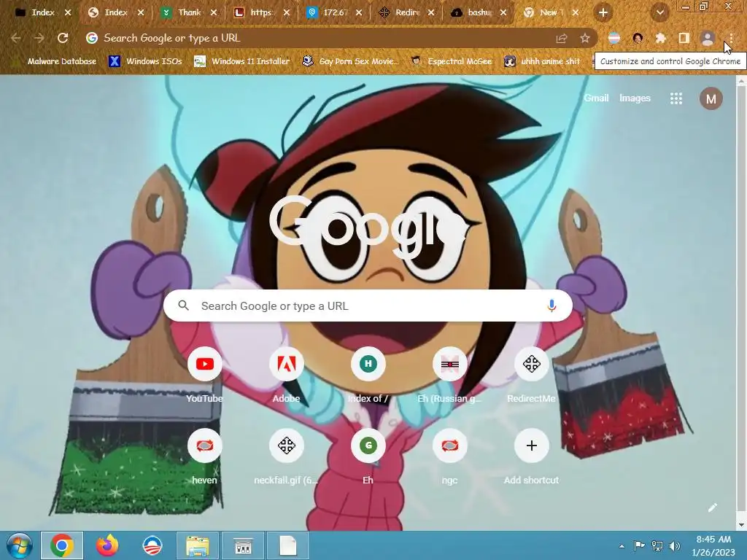Open the 'Malware Database' bookmark
Screen dimensions: 747x560
tap(56, 61)
